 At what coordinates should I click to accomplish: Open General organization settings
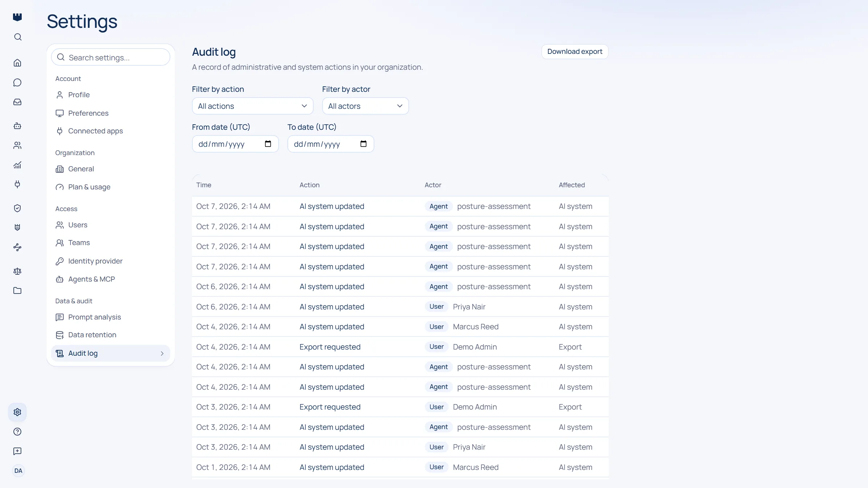click(x=110, y=169)
